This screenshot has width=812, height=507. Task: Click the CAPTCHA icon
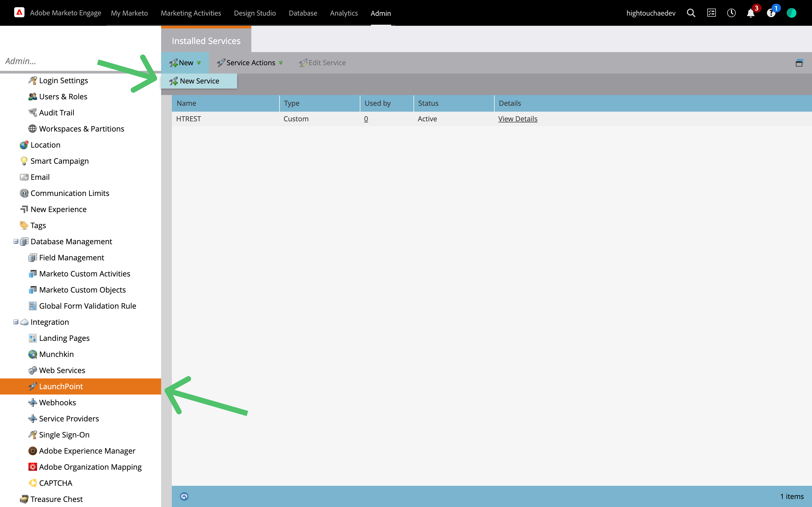tap(32, 483)
